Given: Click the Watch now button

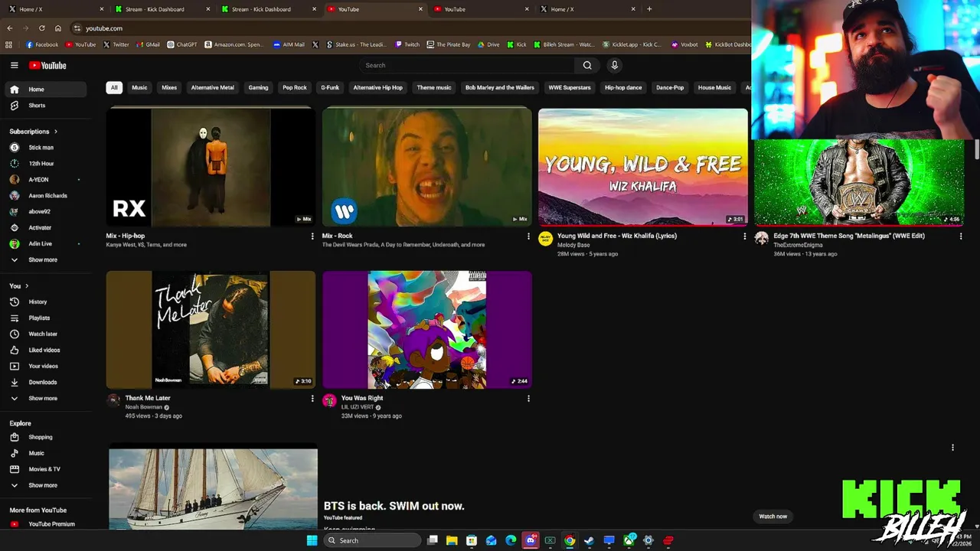Looking at the screenshot, I should pyautogui.click(x=773, y=517).
